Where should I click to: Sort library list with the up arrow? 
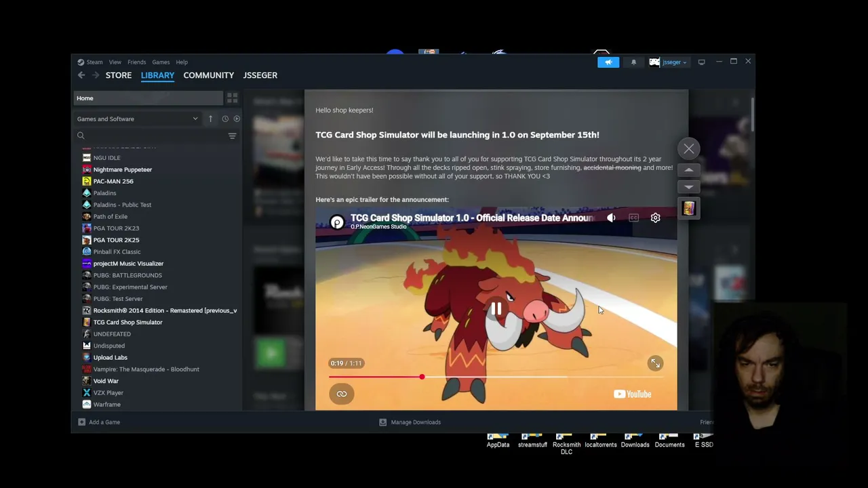click(210, 119)
